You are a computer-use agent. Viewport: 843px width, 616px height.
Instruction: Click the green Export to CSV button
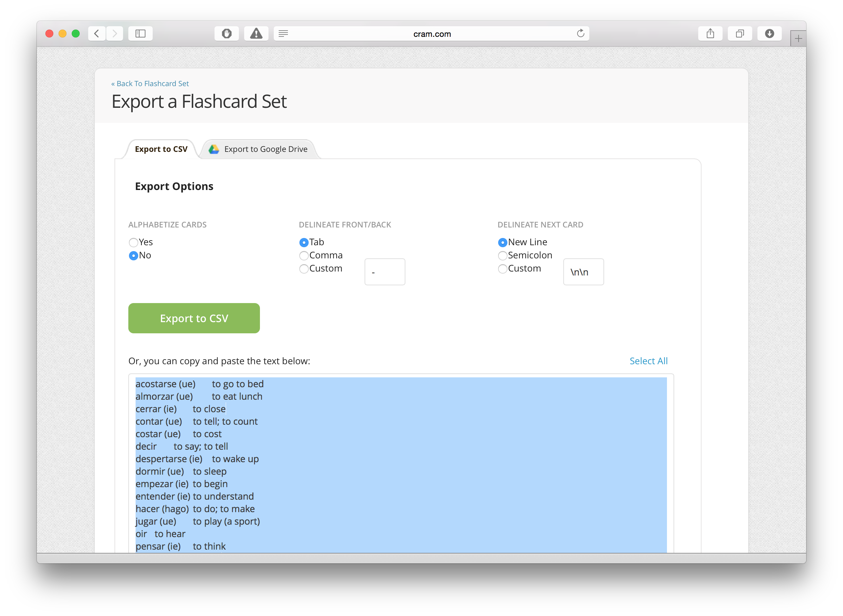pyautogui.click(x=194, y=318)
